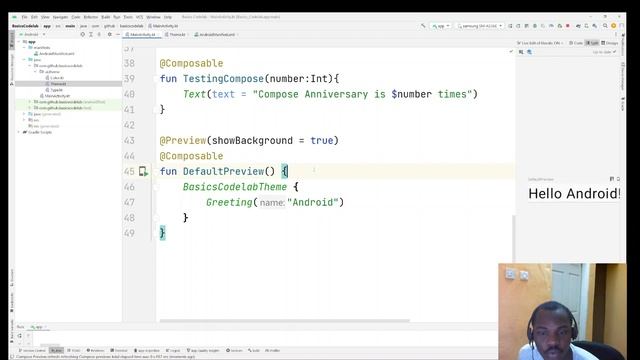Open the Code menu
640x360 pixels.
click(x=76, y=17)
